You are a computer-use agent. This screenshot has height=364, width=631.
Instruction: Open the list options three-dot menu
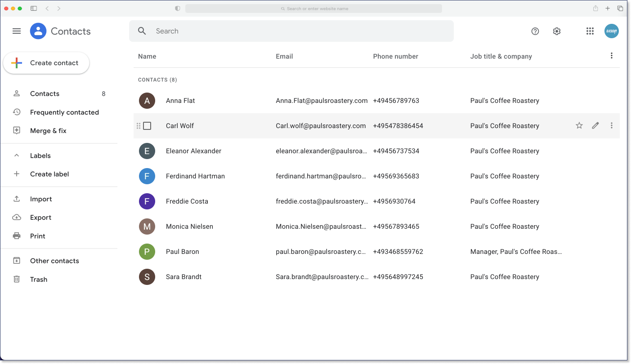pos(611,55)
